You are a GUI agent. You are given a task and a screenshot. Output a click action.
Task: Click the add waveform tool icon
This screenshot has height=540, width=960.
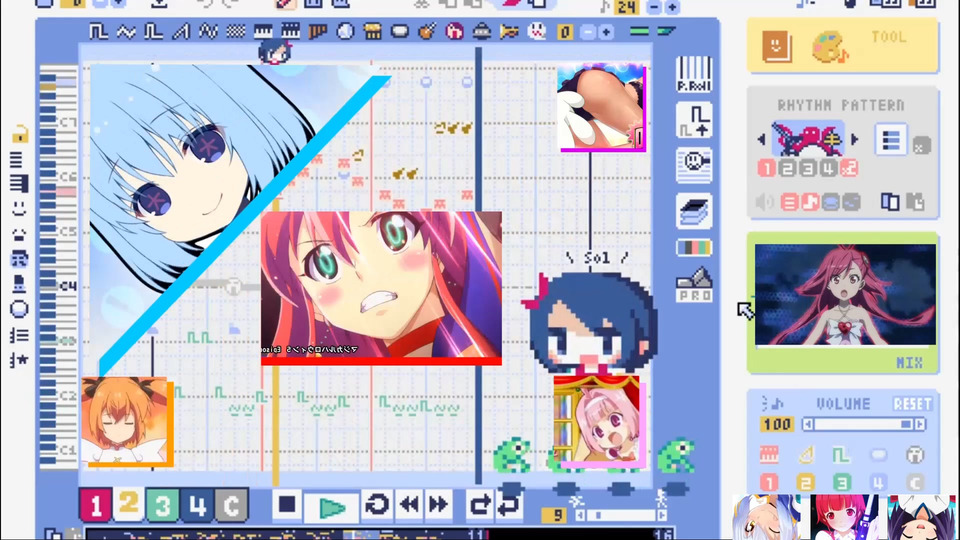pyautogui.click(x=694, y=120)
